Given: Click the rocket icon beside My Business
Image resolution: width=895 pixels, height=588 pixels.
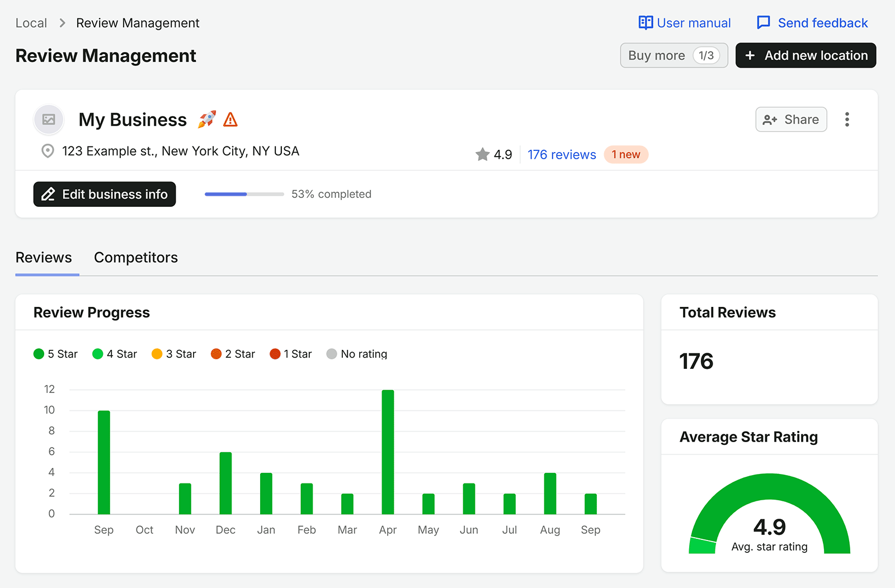Looking at the screenshot, I should tap(206, 119).
